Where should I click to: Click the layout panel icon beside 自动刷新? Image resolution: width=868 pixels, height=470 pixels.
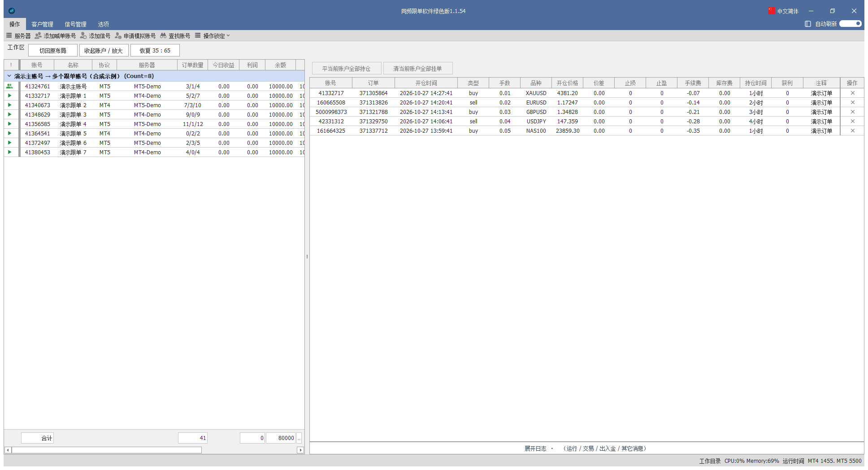click(808, 24)
